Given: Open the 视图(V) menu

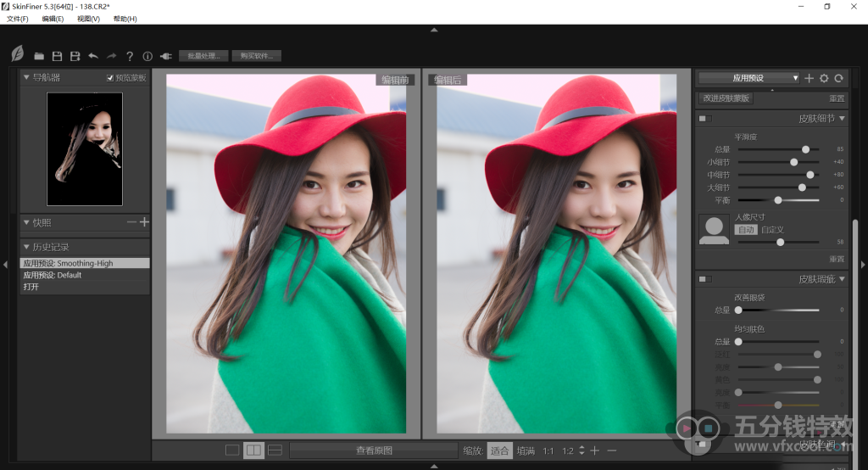Looking at the screenshot, I should [88, 19].
